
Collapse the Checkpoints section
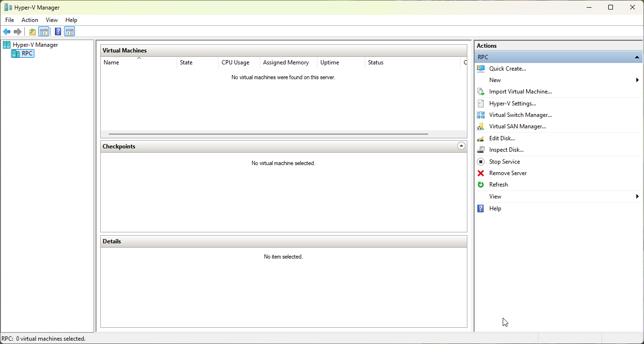point(461,146)
